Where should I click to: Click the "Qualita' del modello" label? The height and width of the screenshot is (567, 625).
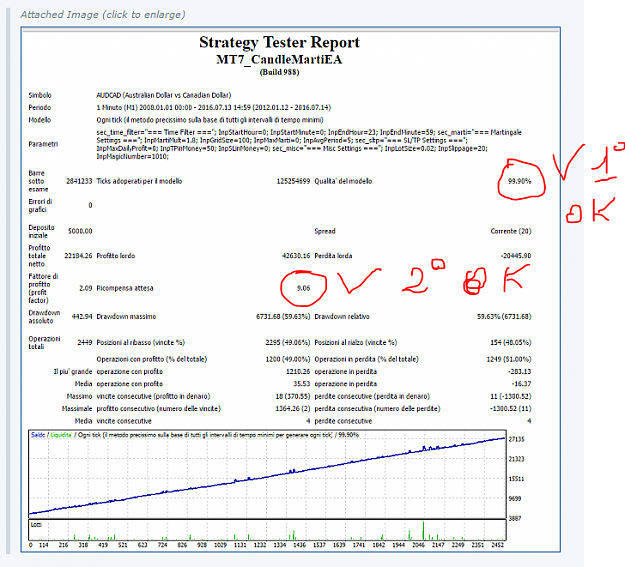click(x=343, y=181)
